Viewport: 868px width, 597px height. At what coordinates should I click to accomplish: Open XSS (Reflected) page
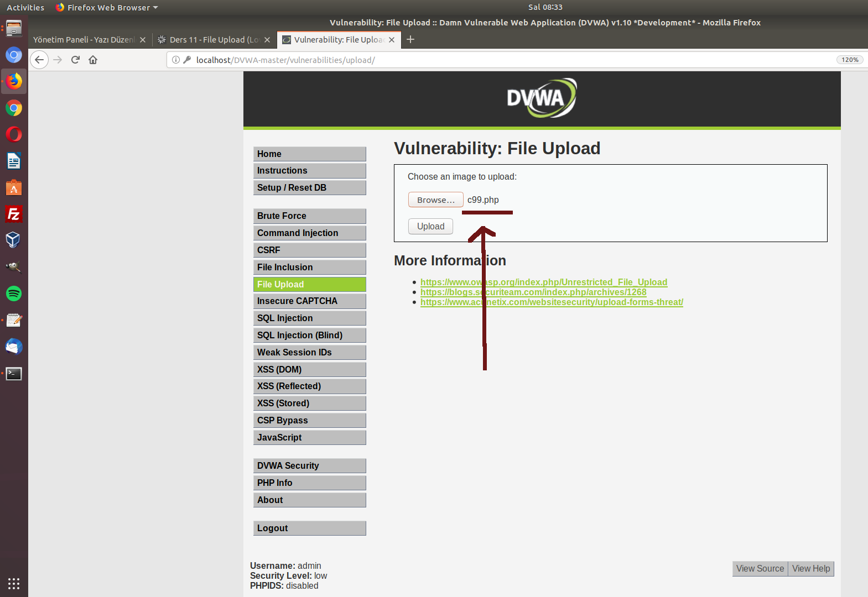tap(310, 386)
